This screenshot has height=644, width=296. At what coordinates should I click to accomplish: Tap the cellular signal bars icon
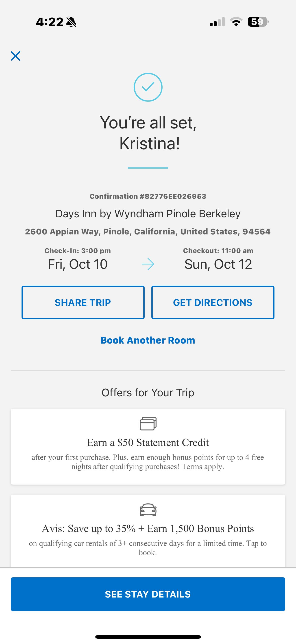(x=217, y=22)
